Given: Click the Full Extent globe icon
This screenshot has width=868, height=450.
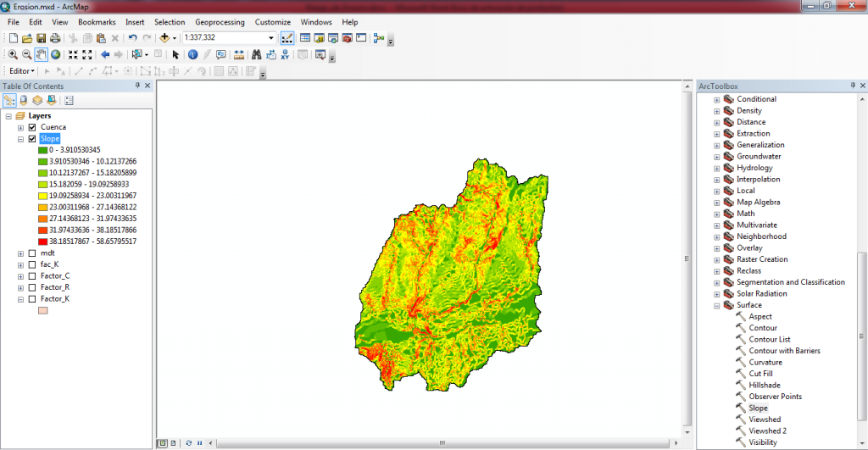Looking at the screenshot, I should pos(56,54).
